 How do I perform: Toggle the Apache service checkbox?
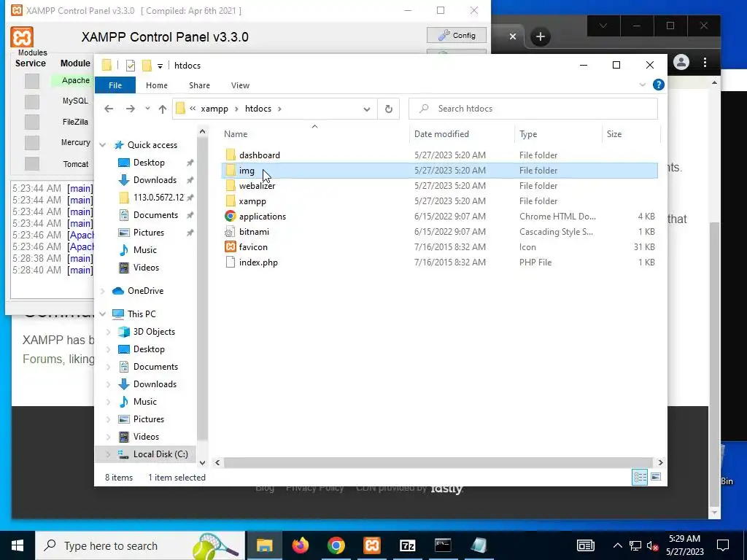(32, 81)
